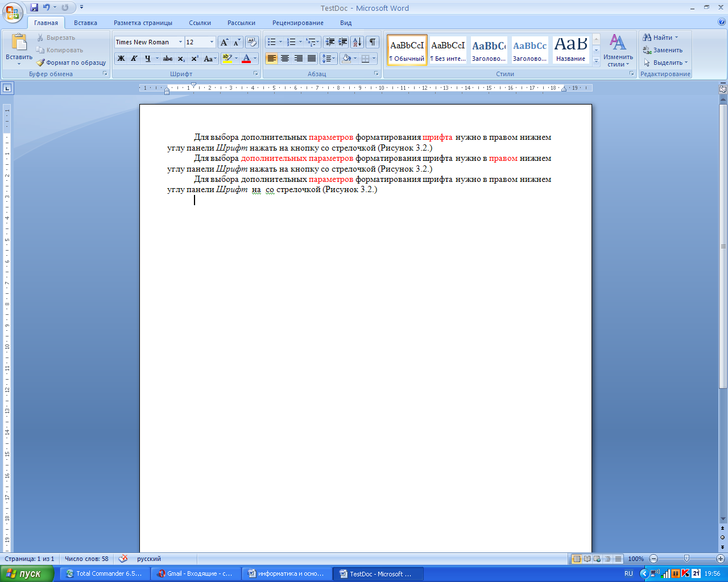Open the Change Case (Aa) menu
This screenshot has height=582, width=728.
point(210,58)
